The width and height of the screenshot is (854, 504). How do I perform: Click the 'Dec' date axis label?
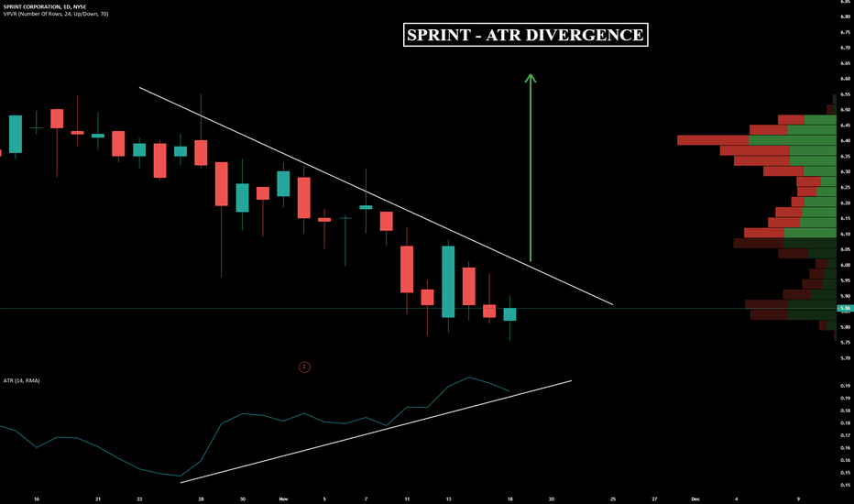point(695,499)
